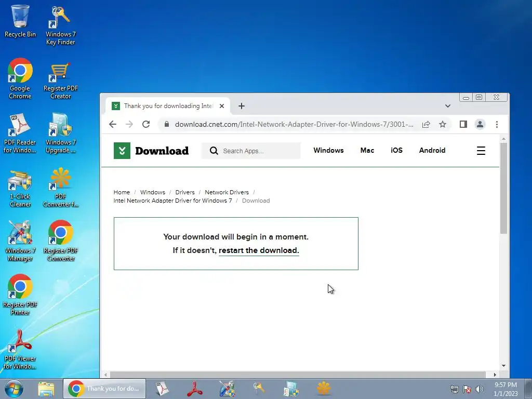Launch 1-Click Cleaner desktop icon
This screenshot has height=399, width=532.
[x=20, y=188]
